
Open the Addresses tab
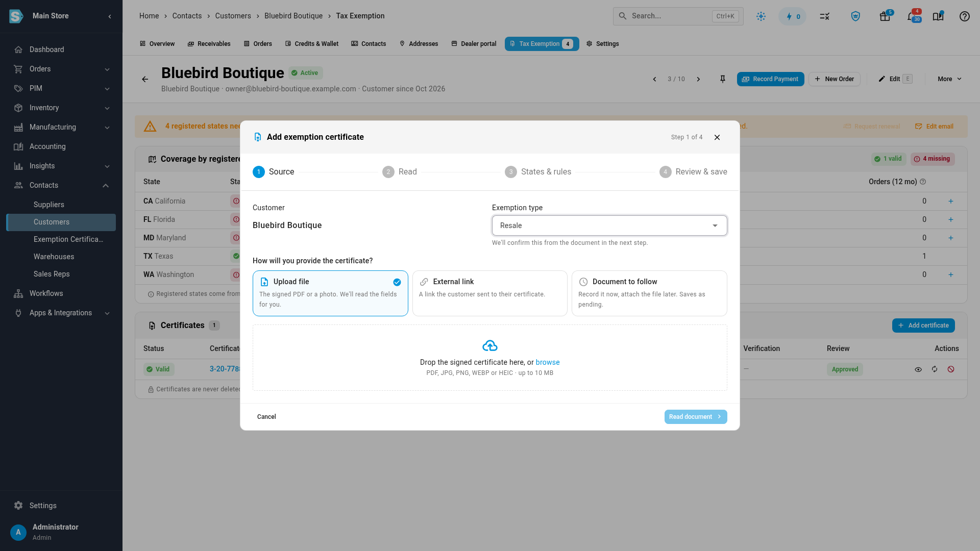[x=419, y=44]
